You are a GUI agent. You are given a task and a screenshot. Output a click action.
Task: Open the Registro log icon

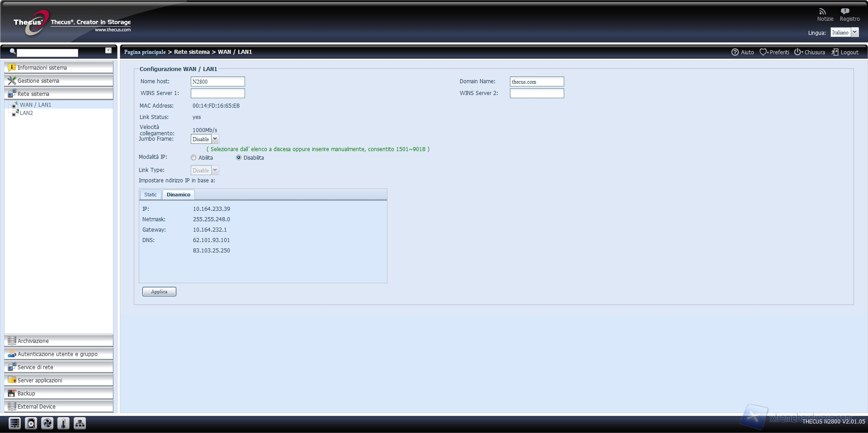(x=845, y=12)
